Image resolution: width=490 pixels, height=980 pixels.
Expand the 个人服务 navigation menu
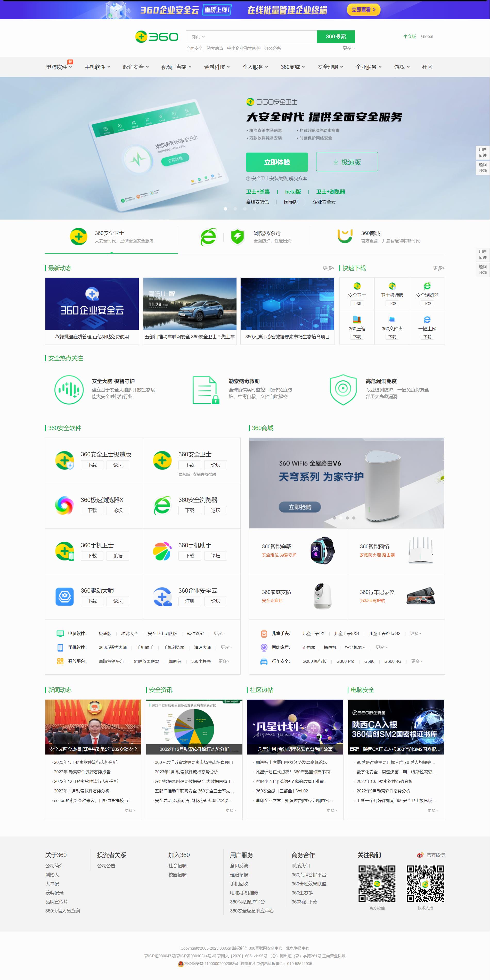point(256,67)
